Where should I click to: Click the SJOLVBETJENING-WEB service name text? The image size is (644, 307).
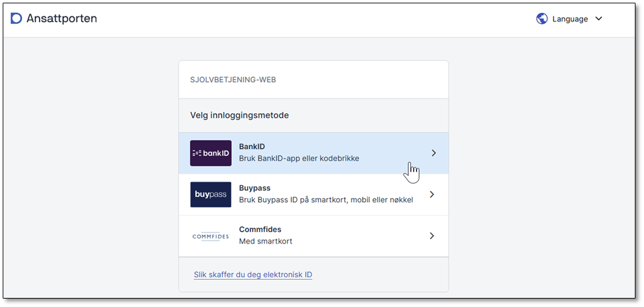click(x=233, y=80)
